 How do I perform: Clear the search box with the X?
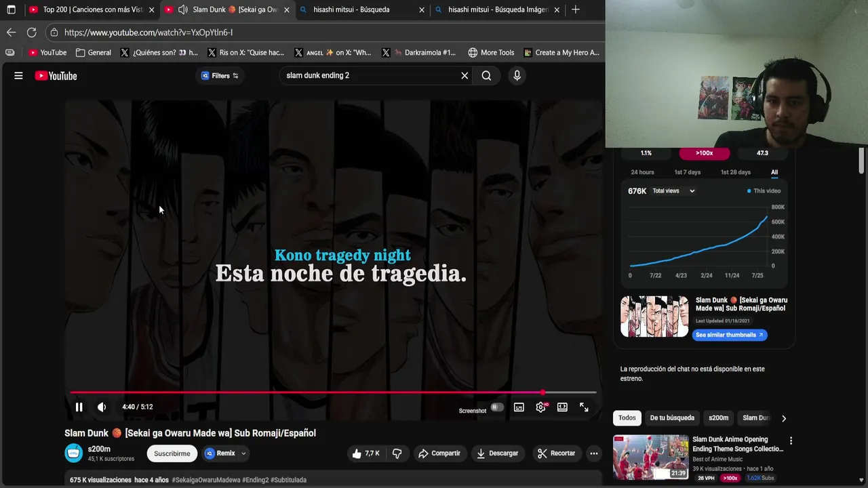coord(465,75)
